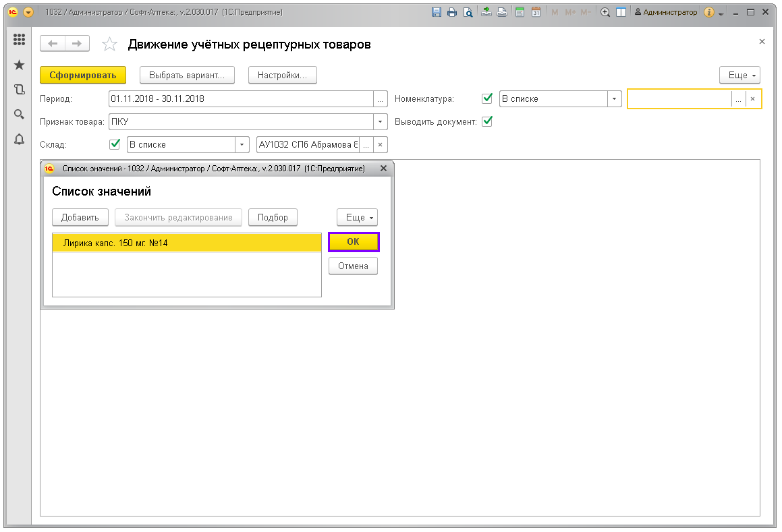
Task: Confirm the value list with OK
Action: [x=354, y=242]
